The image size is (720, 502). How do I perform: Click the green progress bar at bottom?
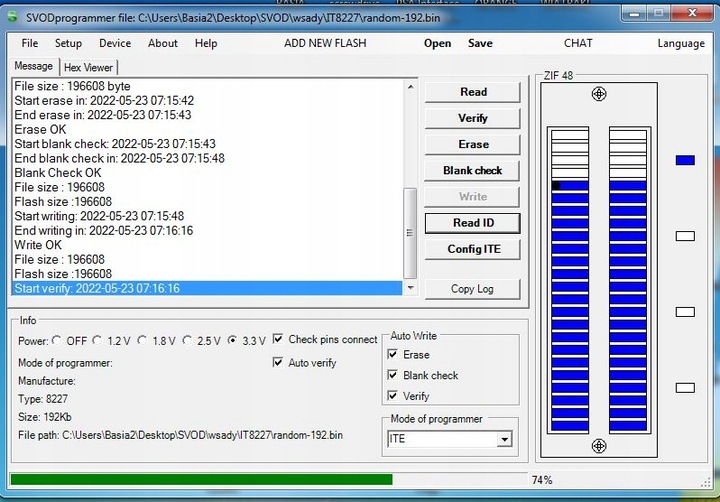(200, 480)
